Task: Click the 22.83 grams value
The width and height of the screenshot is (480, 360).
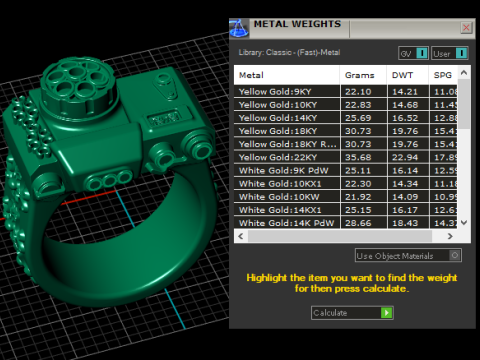Action: point(358,105)
